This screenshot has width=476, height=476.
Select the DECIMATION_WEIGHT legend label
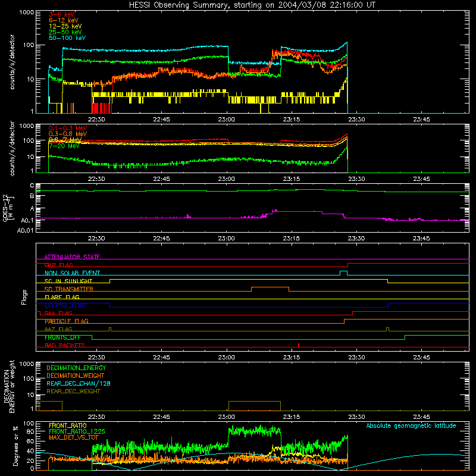76,376
